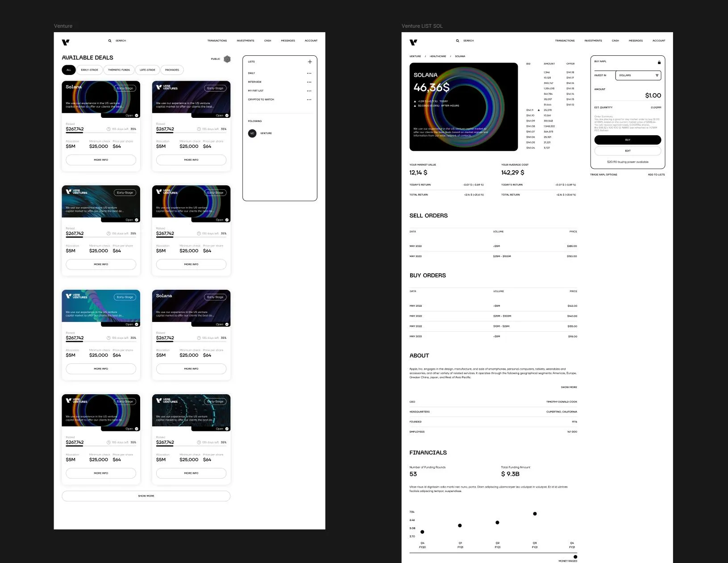Screen dimensions: 728x563
Task: Select the Thematic Funds filter pill
Action: coord(119,70)
